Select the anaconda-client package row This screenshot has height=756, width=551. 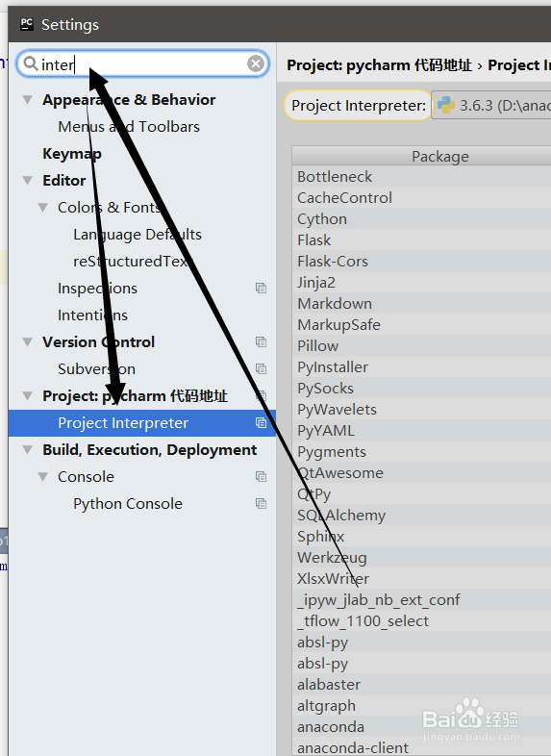pos(421,747)
